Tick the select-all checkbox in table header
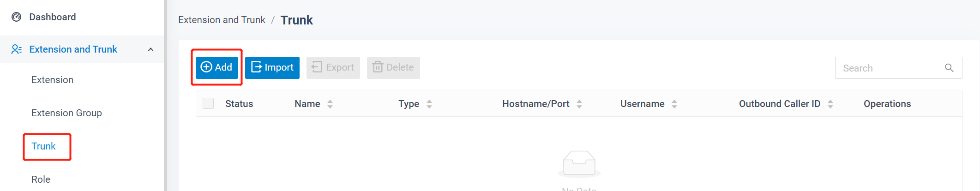Viewport: 980px width, 191px height. click(x=208, y=103)
